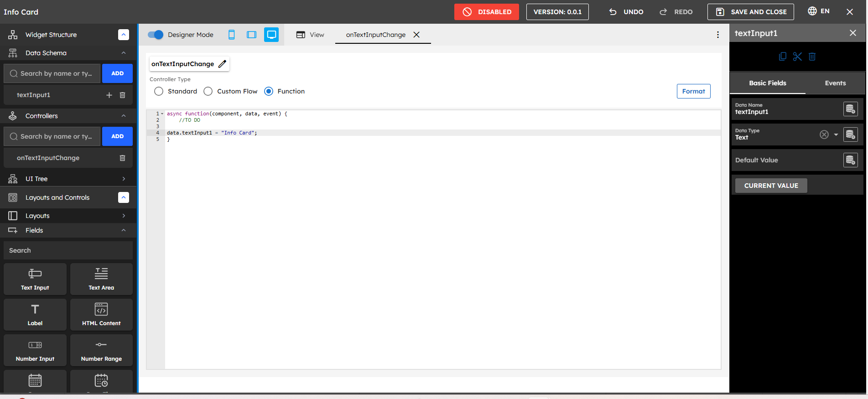868x399 pixels.
Task: Open the Data Type dropdown arrow
Action: click(x=836, y=135)
